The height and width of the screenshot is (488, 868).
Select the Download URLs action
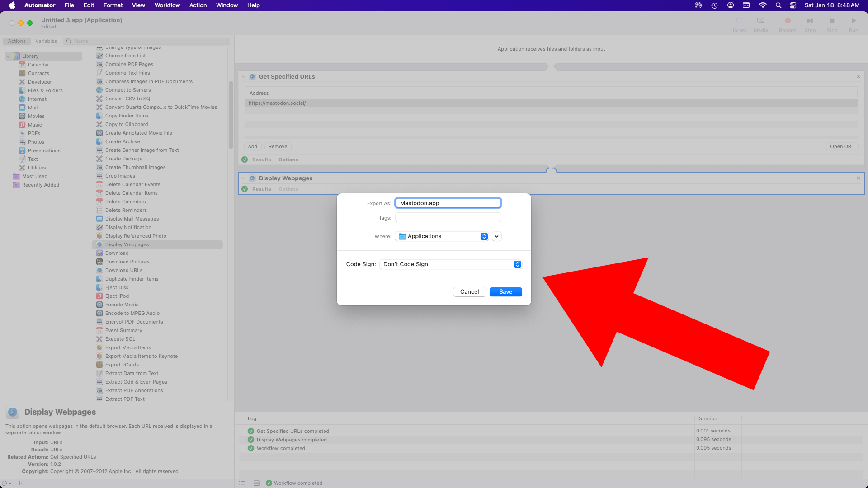[x=124, y=270]
